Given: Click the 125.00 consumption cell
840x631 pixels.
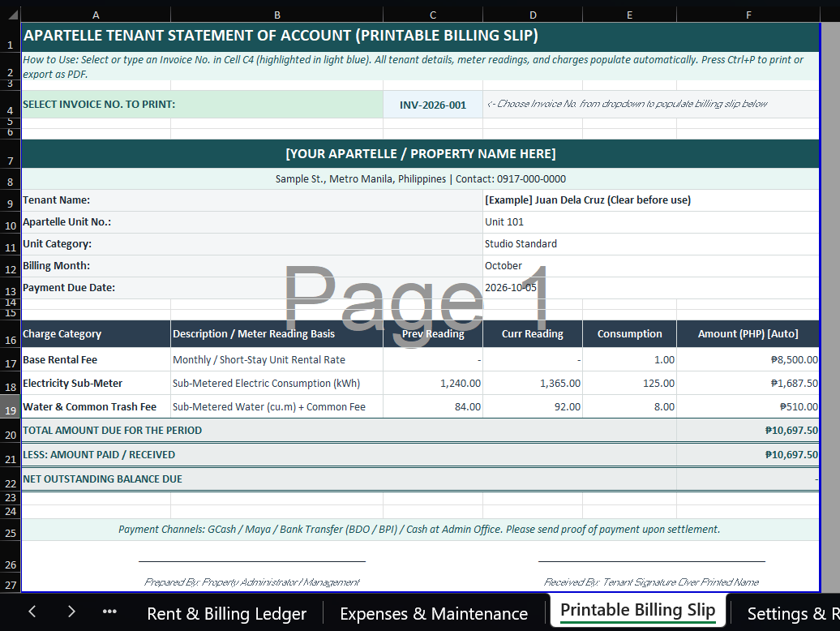Looking at the screenshot, I should point(629,383).
